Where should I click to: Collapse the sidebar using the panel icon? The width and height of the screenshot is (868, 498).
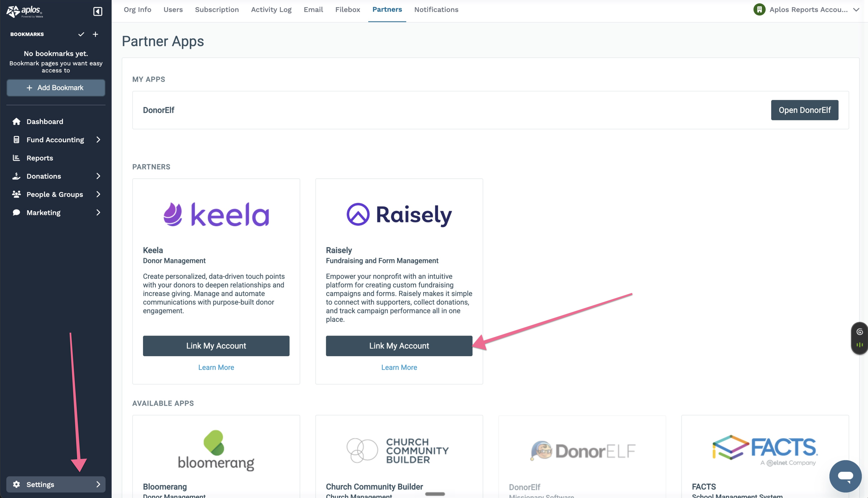click(98, 11)
